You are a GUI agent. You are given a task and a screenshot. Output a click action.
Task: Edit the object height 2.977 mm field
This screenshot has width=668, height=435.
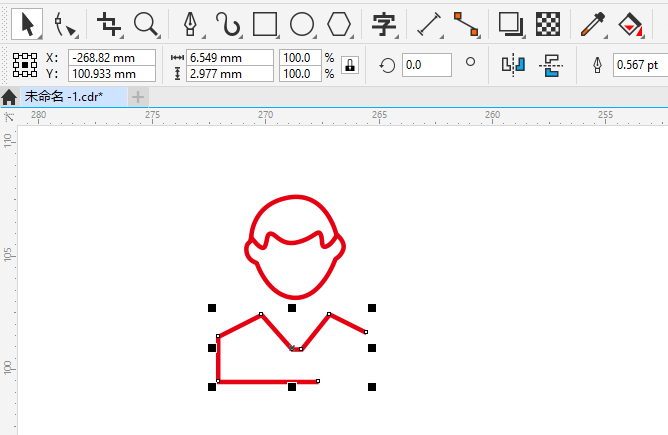tap(230, 74)
